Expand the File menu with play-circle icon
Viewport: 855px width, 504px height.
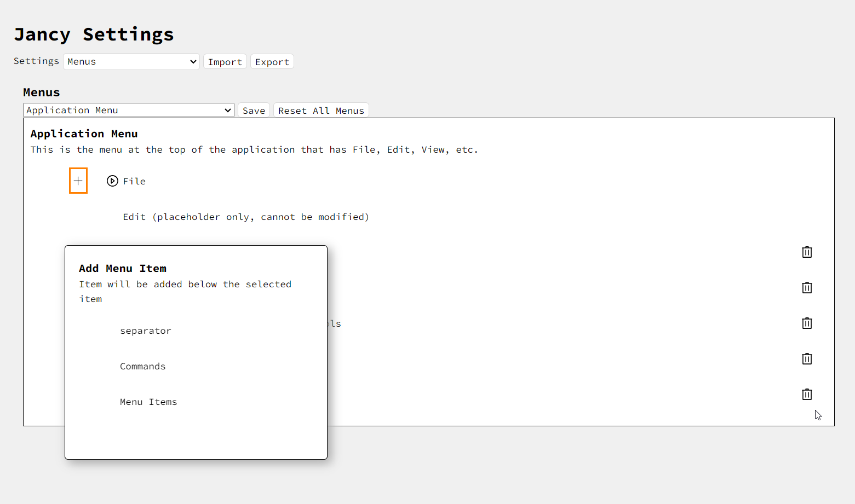112,181
